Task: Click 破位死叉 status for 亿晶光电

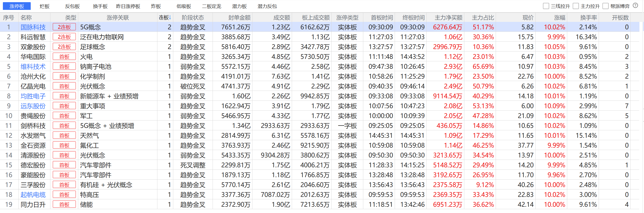Action: pyautogui.click(x=193, y=86)
